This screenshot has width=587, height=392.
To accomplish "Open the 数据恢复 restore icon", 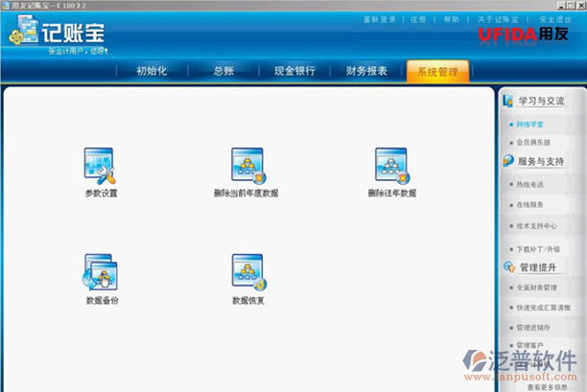I will click(x=247, y=273).
